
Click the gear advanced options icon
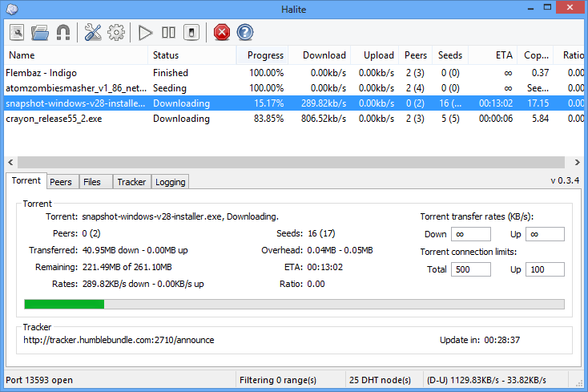coord(117,32)
